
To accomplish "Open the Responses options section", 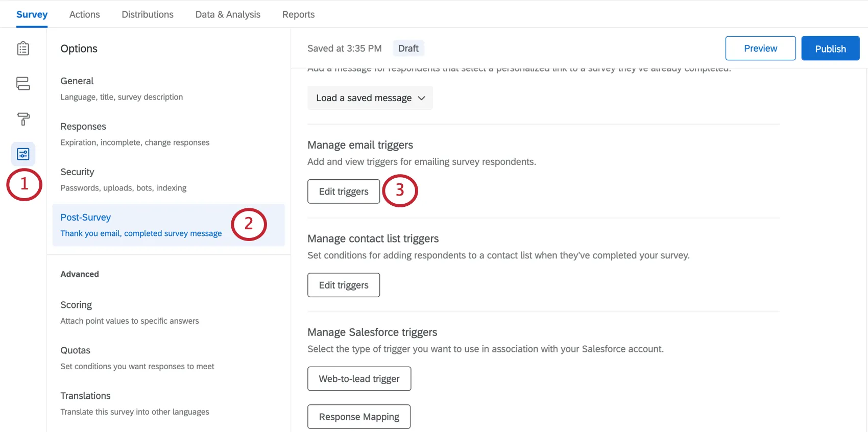I will pyautogui.click(x=135, y=134).
